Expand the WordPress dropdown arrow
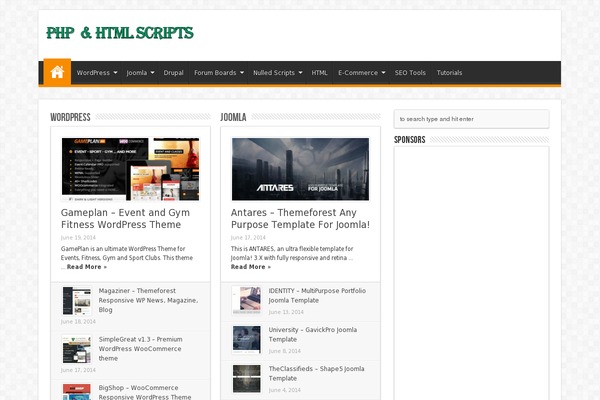 coord(115,72)
